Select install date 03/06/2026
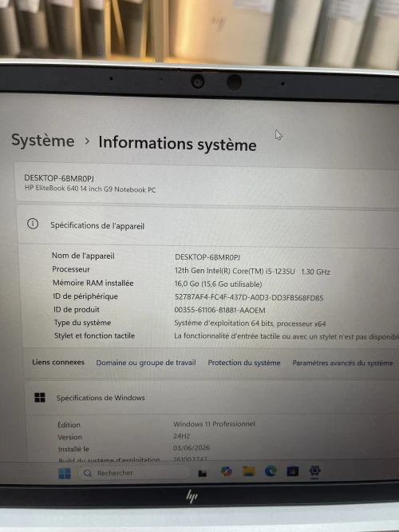The image size is (399, 532). (x=192, y=448)
